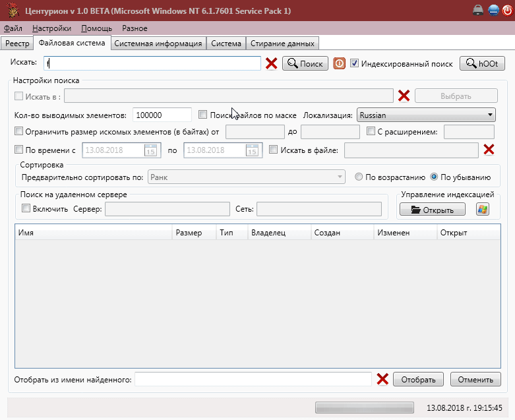Image resolution: width=515 pixels, height=420 pixels.
Task: Click the Windows logo icon in Управление индексацией
Action: coord(483,209)
